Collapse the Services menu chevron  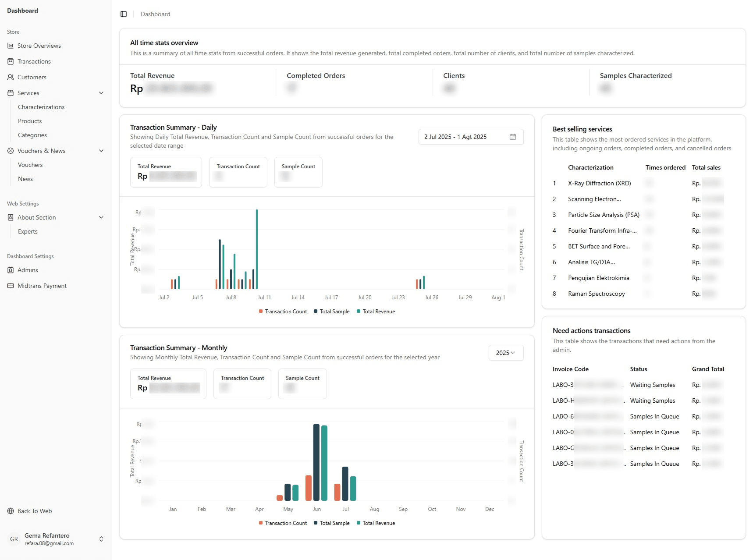pos(101,93)
